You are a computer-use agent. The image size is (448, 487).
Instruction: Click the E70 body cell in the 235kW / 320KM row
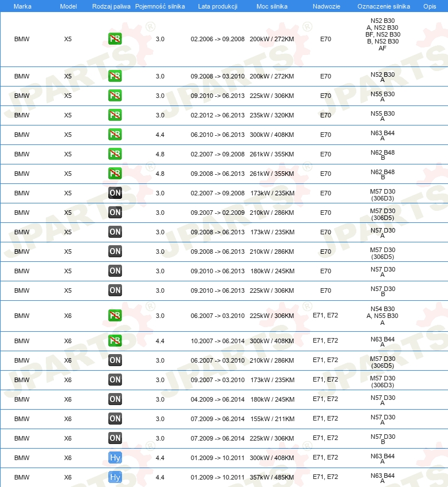(325, 115)
